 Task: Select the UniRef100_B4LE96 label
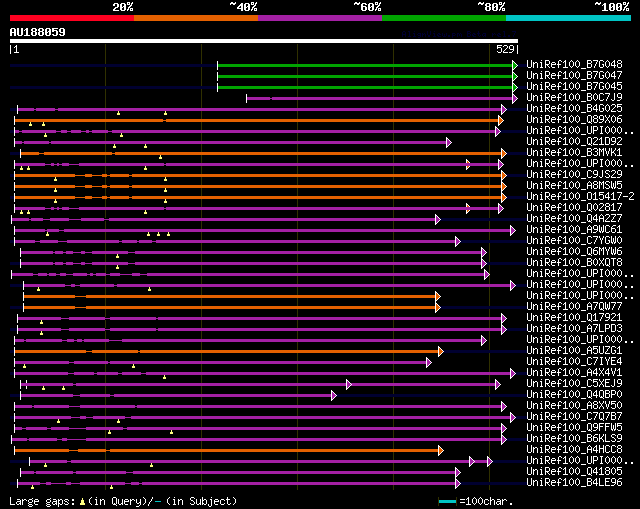tap(574, 483)
